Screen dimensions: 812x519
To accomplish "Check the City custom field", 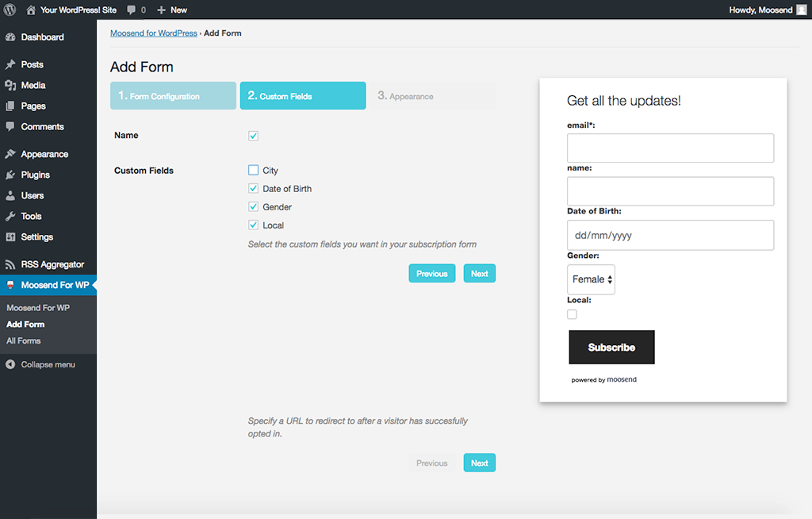I will pos(253,170).
